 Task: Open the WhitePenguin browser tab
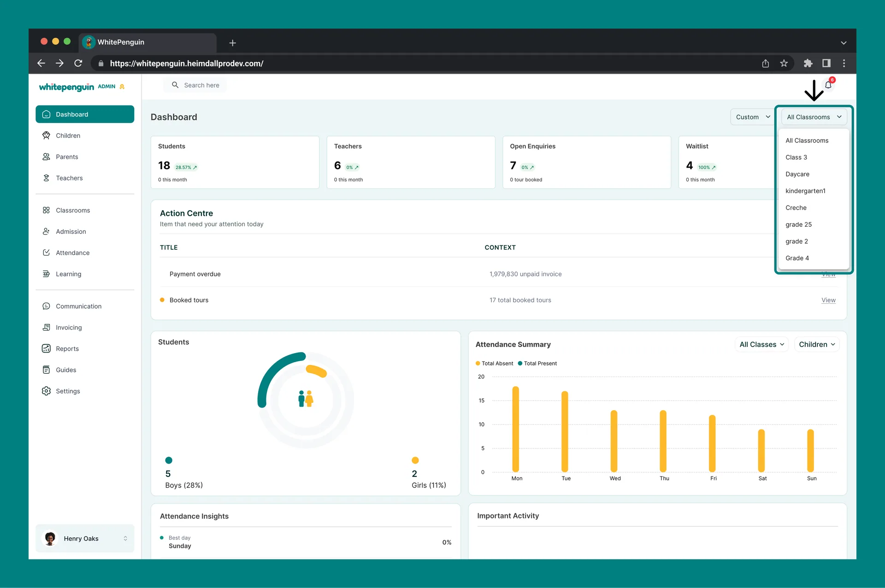147,42
